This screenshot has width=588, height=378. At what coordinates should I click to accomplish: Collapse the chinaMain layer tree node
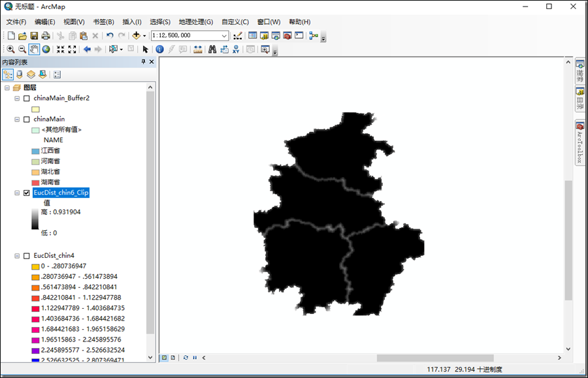(x=17, y=119)
